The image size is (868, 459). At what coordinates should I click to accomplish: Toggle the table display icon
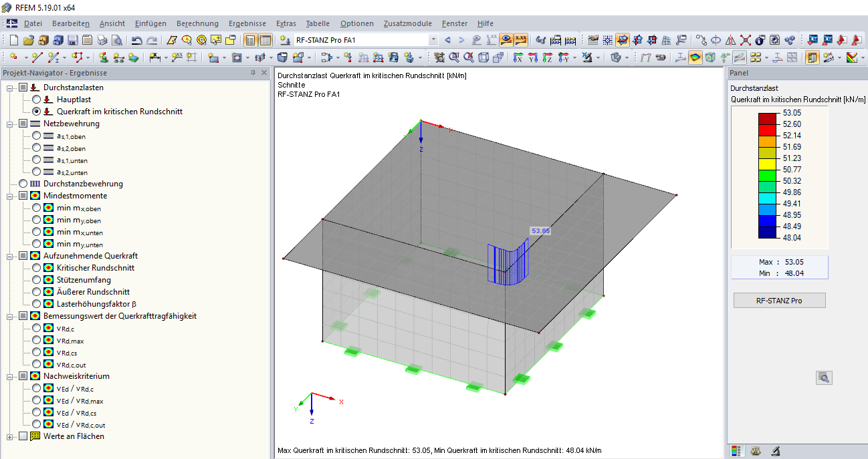click(x=265, y=40)
